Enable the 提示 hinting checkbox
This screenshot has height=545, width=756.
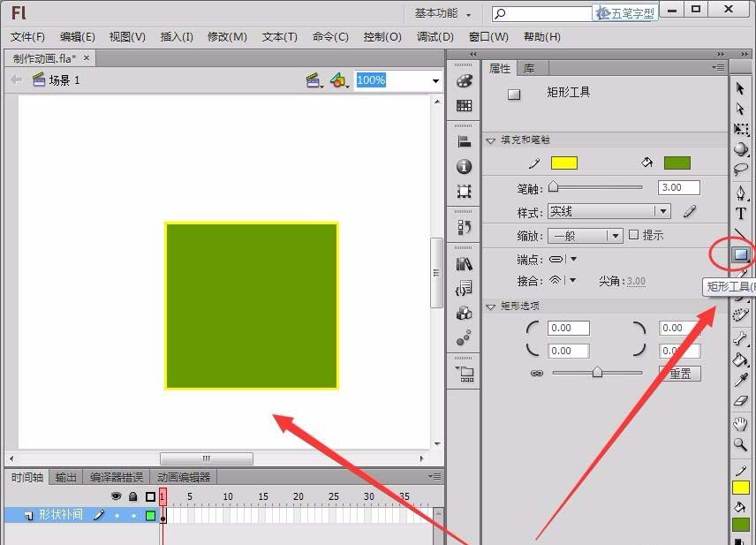pyautogui.click(x=633, y=235)
